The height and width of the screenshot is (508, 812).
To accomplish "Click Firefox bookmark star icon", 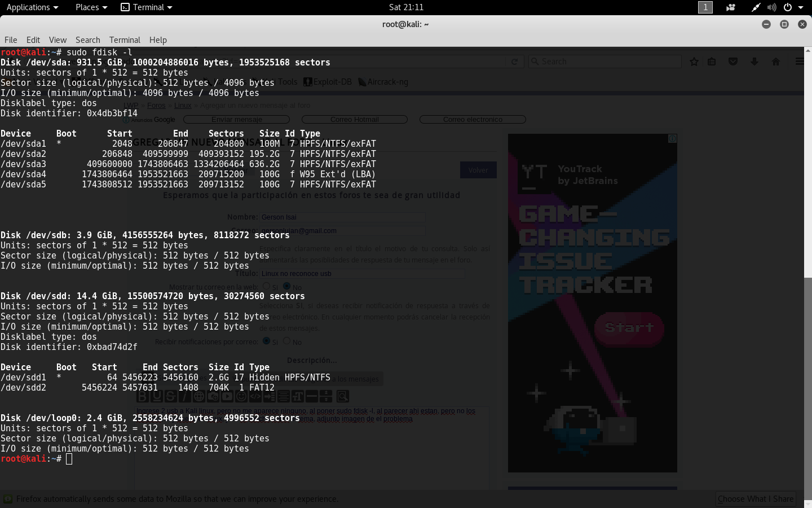I will point(694,62).
